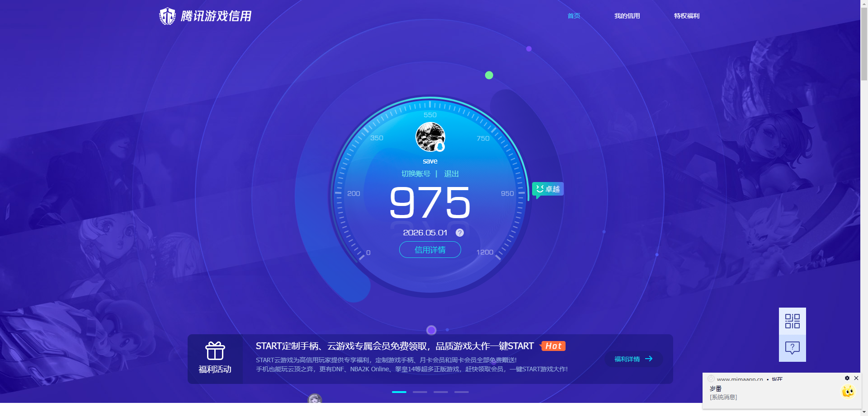
Task: Click the credit score 975
Action: tap(430, 203)
